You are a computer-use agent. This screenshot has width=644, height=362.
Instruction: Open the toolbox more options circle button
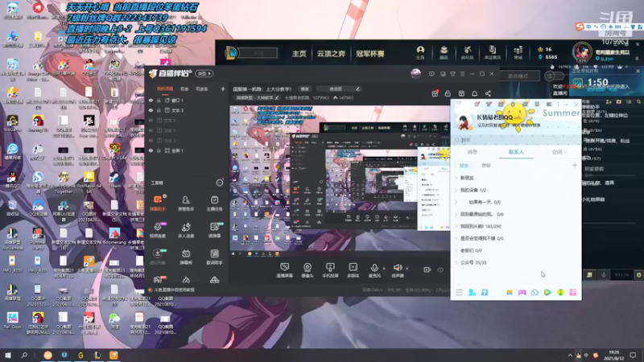point(220,183)
